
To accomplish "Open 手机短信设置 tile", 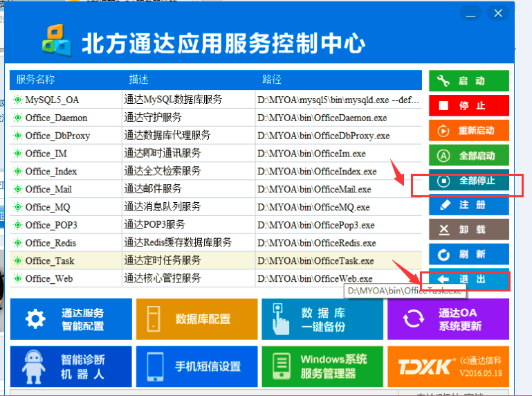I will pyautogui.click(x=196, y=367).
